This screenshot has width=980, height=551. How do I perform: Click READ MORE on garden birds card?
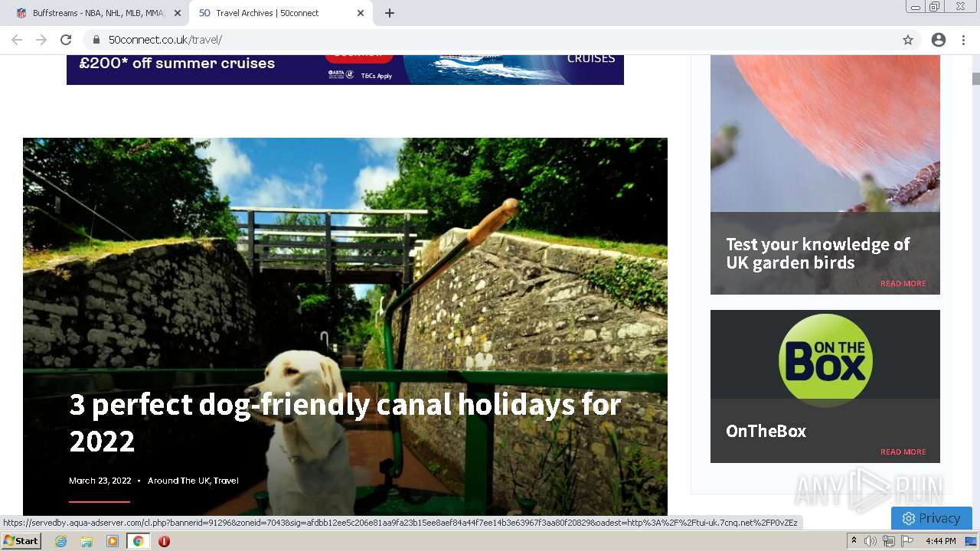[x=903, y=283]
